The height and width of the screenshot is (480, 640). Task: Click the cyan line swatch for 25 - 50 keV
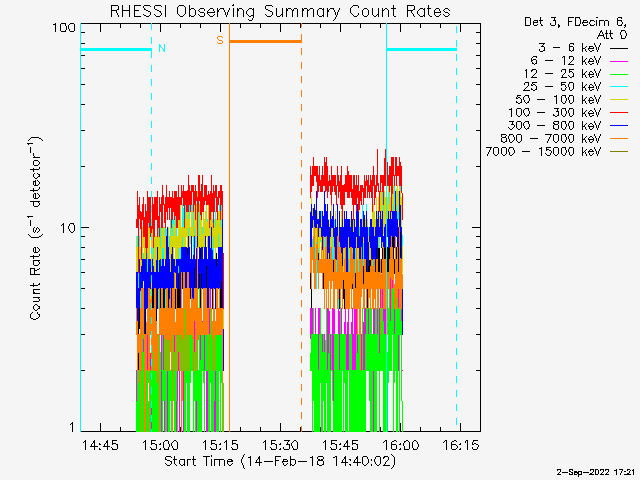click(x=619, y=87)
